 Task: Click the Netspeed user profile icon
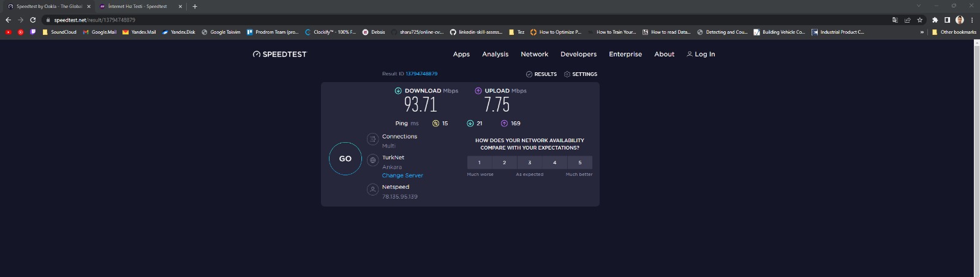pos(372,190)
